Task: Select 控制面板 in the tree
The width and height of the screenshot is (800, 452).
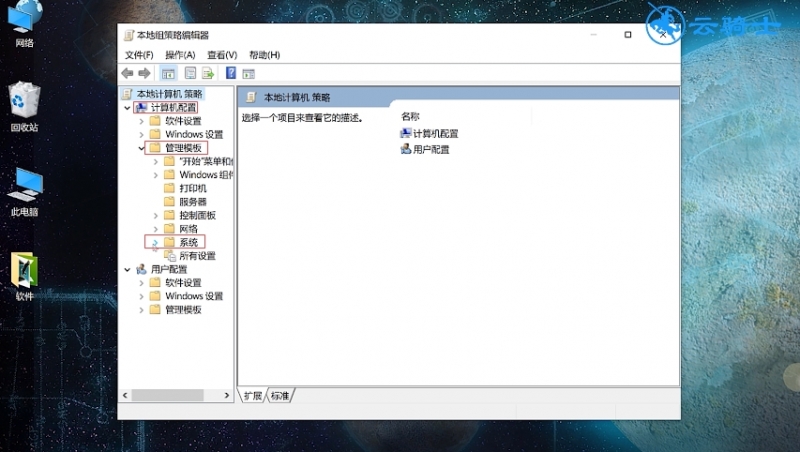Action: tap(197, 215)
